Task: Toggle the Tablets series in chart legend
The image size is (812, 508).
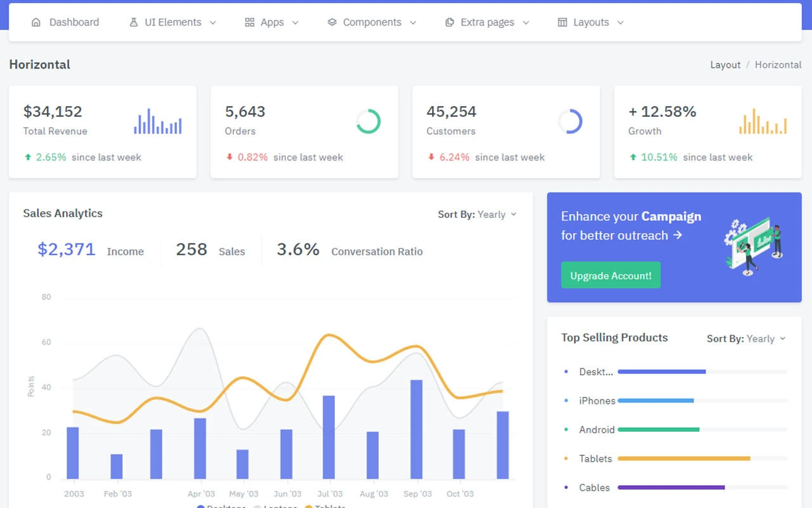Action: click(x=325, y=506)
